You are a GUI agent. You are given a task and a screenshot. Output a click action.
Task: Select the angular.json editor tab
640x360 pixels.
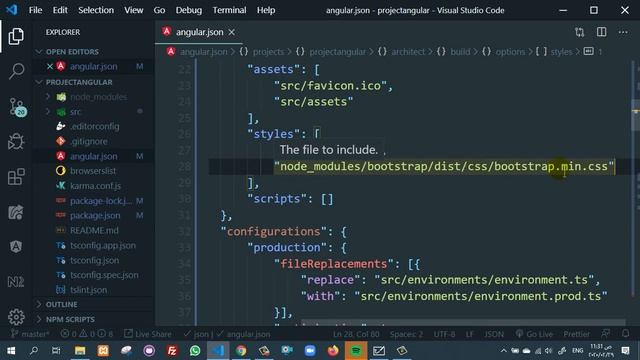[x=199, y=32]
